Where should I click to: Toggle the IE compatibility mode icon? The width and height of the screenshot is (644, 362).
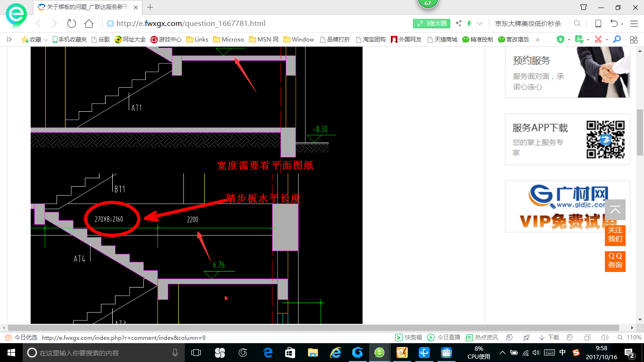[x=570, y=337]
